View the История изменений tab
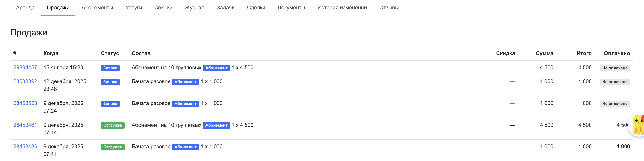This screenshot has width=644, height=161. pyautogui.click(x=342, y=8)
